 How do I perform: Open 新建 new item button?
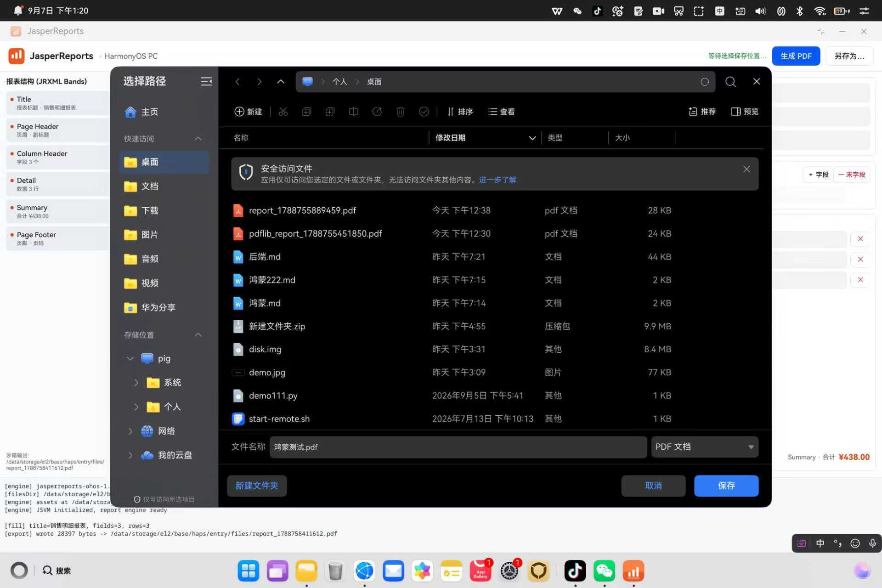(248, 112)
